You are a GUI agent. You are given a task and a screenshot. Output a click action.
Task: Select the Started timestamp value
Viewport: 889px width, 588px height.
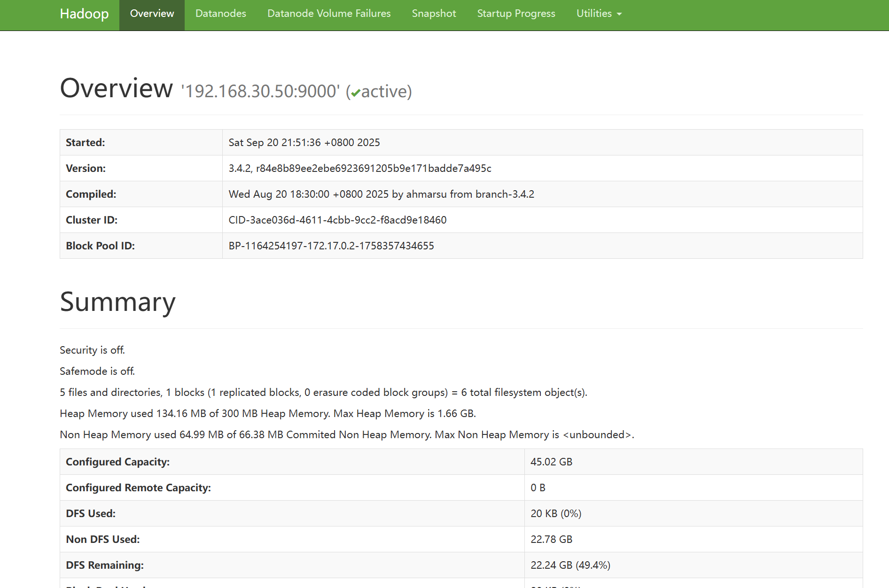pos(304,143)
